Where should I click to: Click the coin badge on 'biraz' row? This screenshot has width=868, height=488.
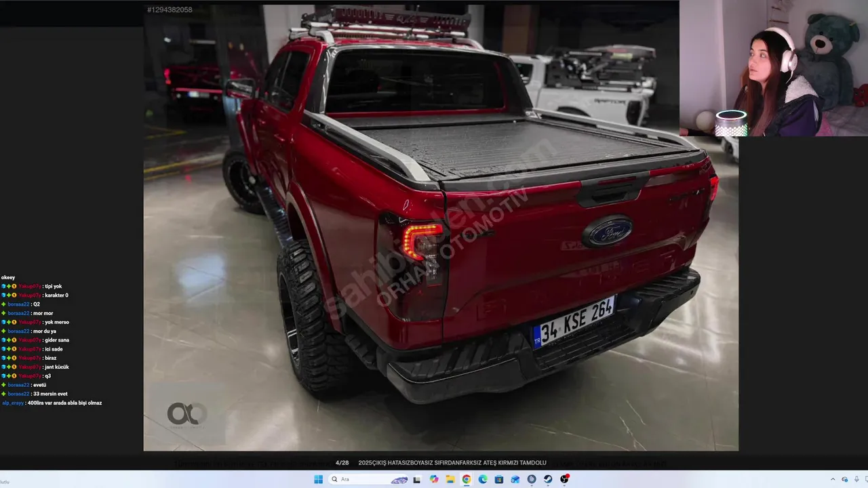(14, 358)
